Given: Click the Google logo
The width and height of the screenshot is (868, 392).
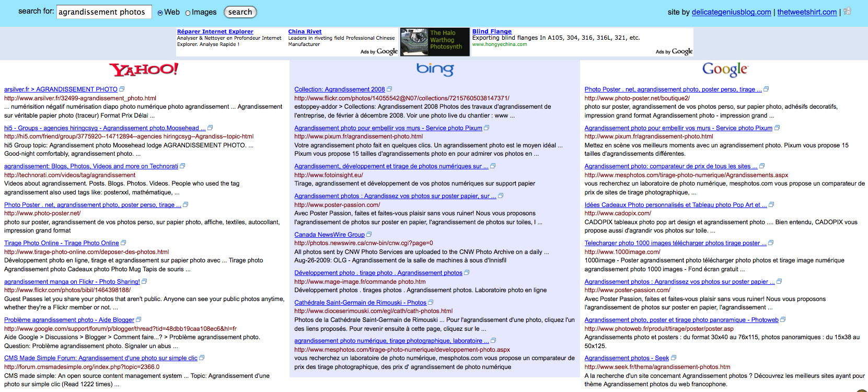Looking at the screenshot, I should (725, 69).
